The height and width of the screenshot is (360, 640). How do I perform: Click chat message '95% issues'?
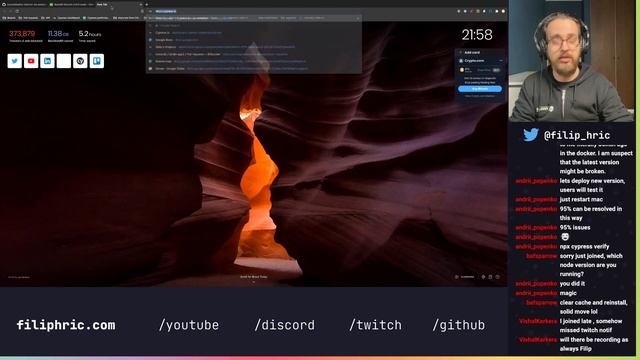pos(575,227)
